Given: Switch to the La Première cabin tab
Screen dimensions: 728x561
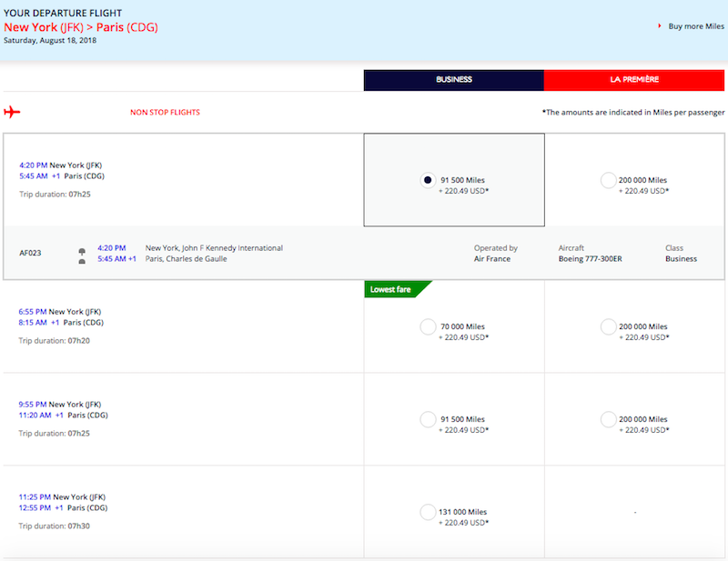Looking at the screenshot, I should click(634, 80).
